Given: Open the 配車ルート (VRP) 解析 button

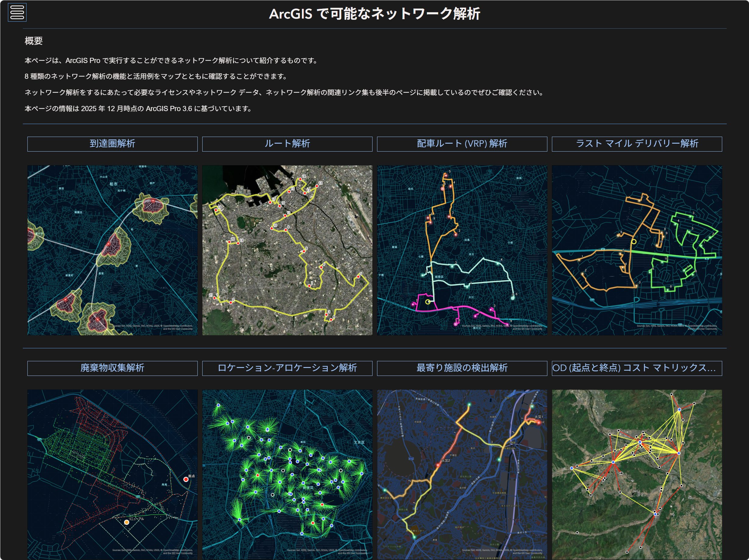Looking at the screenshot, I should tap(462, 144).
